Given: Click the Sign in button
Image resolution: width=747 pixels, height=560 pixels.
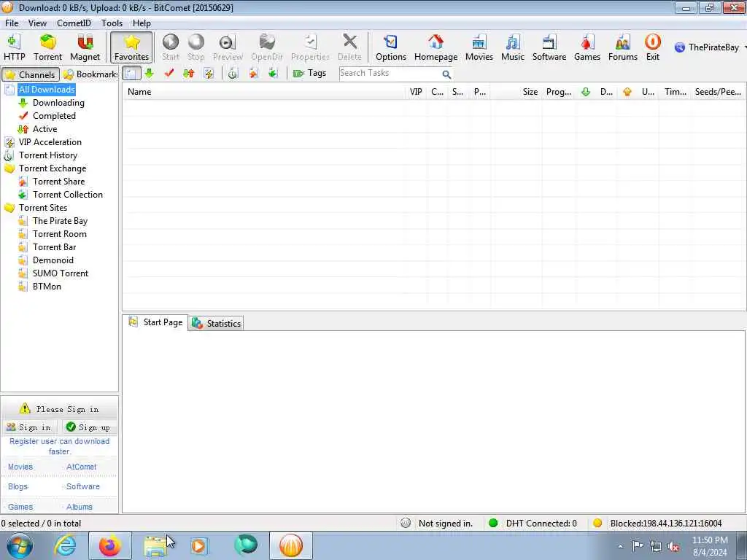Looking at the screenshot, I should [28, 427].
